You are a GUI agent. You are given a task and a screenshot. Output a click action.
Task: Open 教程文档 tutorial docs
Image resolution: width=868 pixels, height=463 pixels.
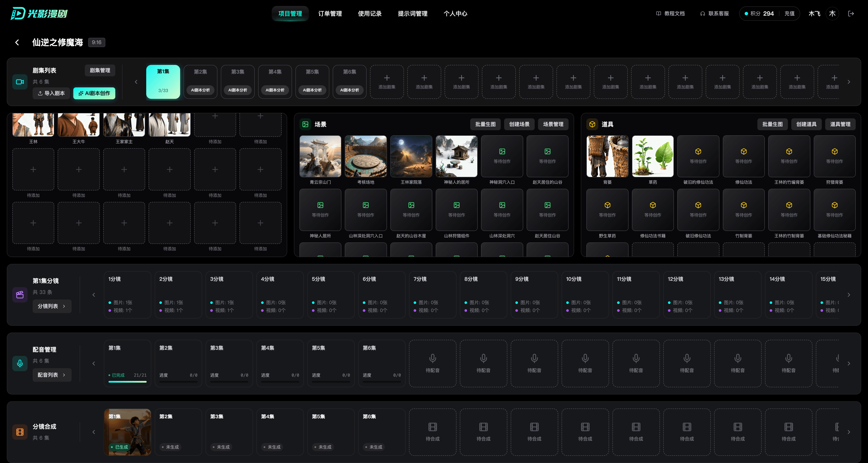(x=670, y=14)
